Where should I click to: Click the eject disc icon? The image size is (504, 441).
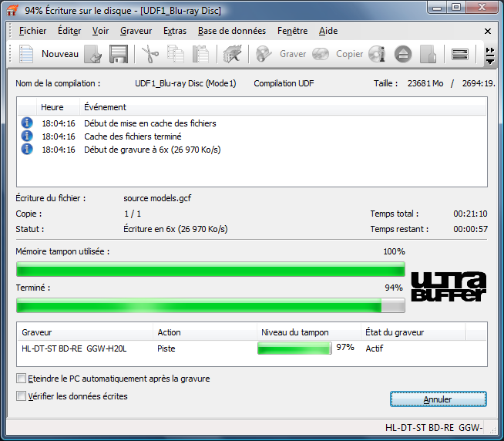pos(403,54)
